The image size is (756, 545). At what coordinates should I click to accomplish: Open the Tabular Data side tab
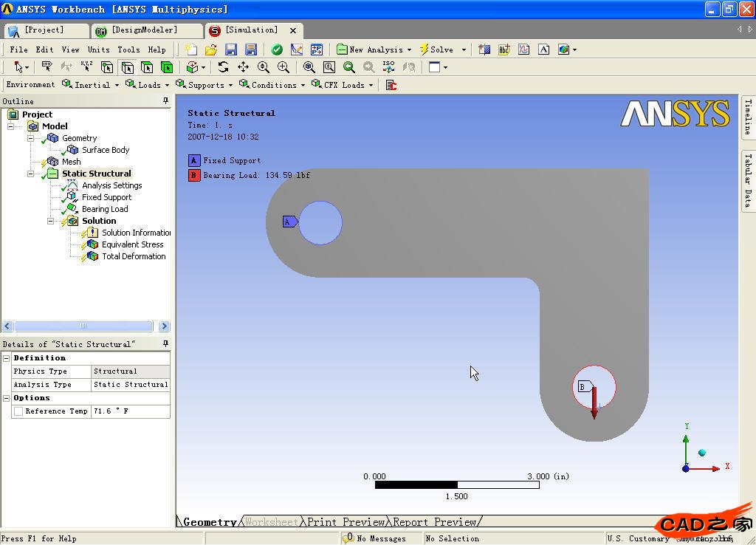[x=748, y=181]
